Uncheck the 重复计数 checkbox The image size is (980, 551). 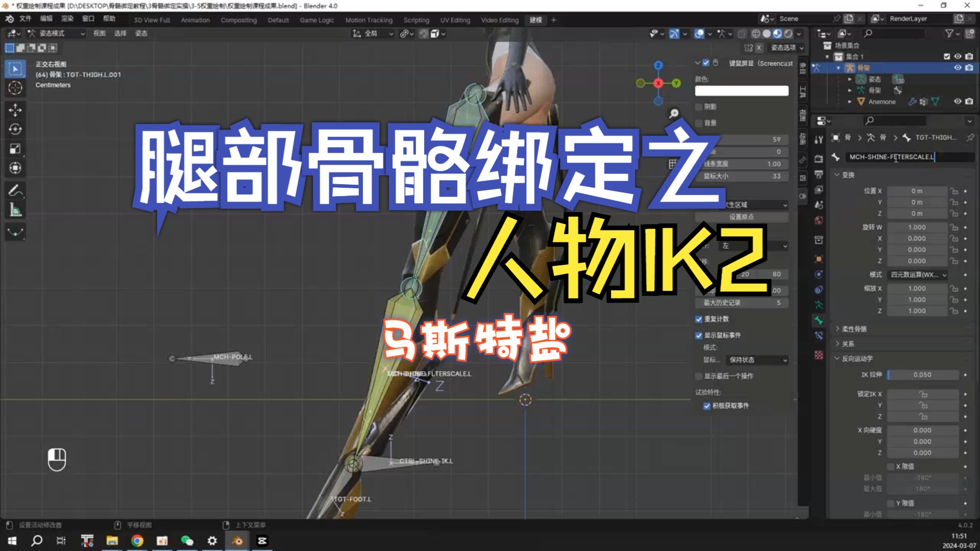(699, 319)
